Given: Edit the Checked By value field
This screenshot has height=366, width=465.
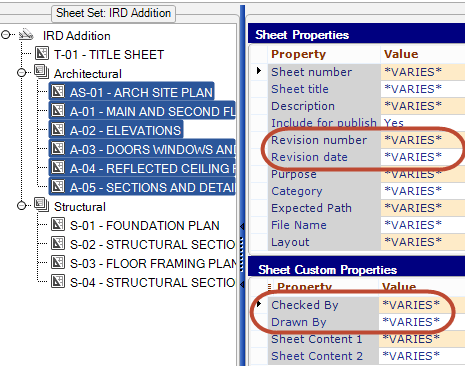Looking at the screenshot, I should [422, 305].
